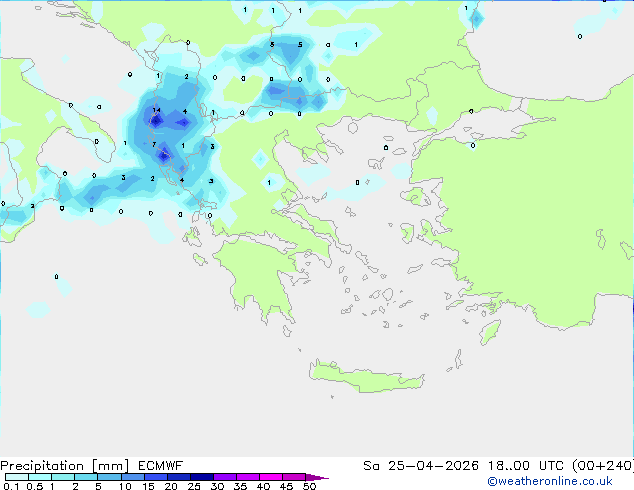Click the '15' legend scale label
The height and width of the screenshot is (490, 634).
(148, 486)
